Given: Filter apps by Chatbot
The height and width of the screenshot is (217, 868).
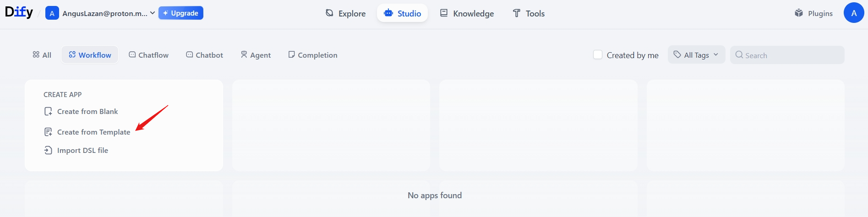Looking at the screenshot, I should pos(204,55).
